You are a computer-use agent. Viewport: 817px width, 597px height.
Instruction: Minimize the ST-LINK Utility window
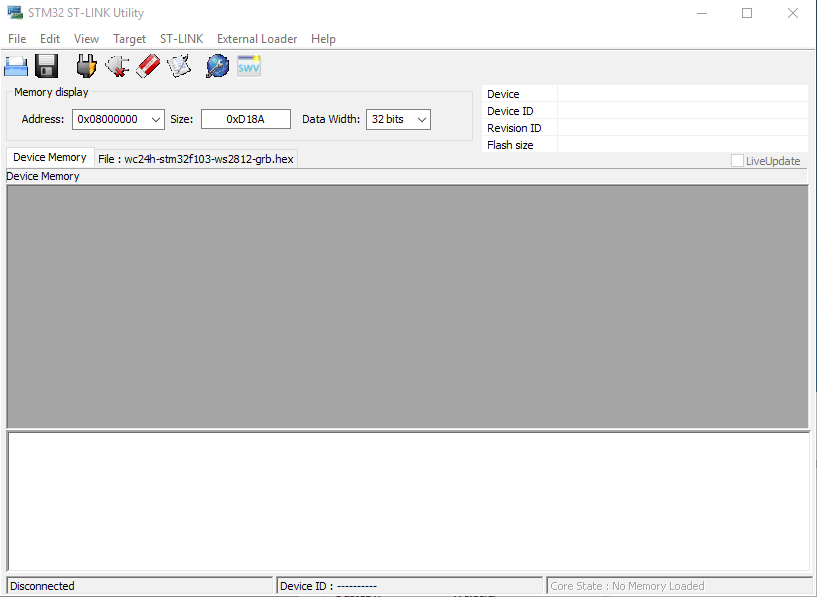[702, 13]
